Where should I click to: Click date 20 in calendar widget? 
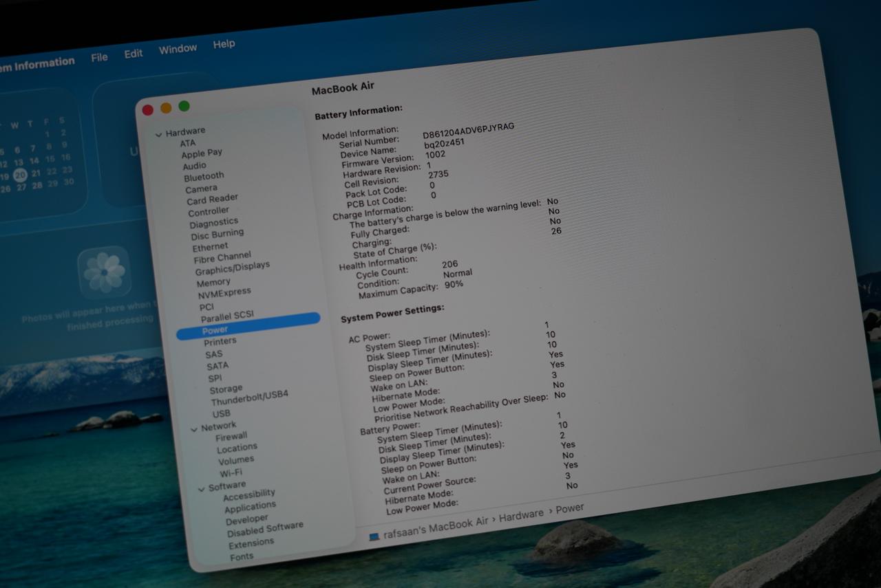[x=20, y=175]
